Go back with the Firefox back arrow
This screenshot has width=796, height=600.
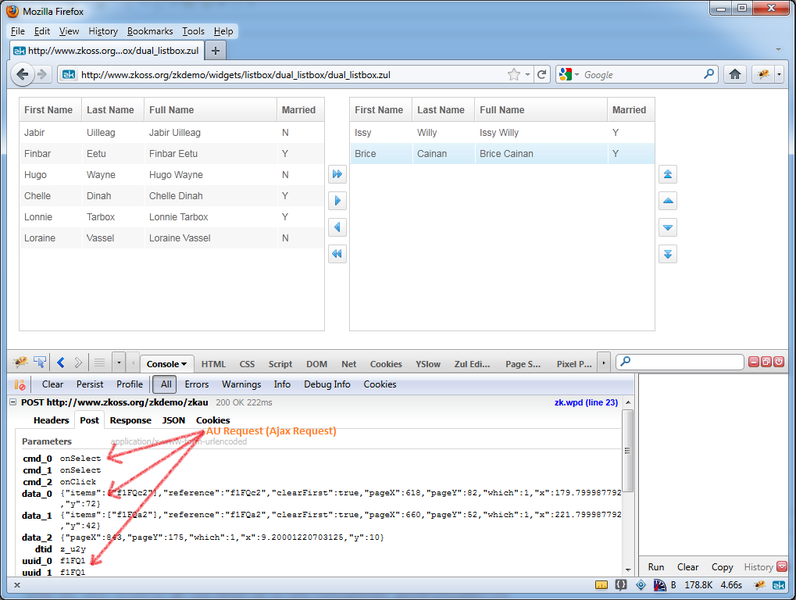coord(22,75)
